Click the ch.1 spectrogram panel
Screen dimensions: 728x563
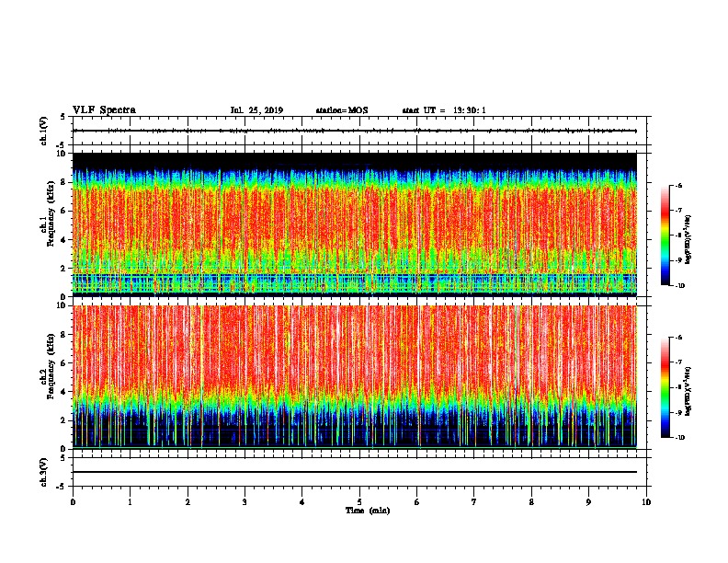point(355,224)
